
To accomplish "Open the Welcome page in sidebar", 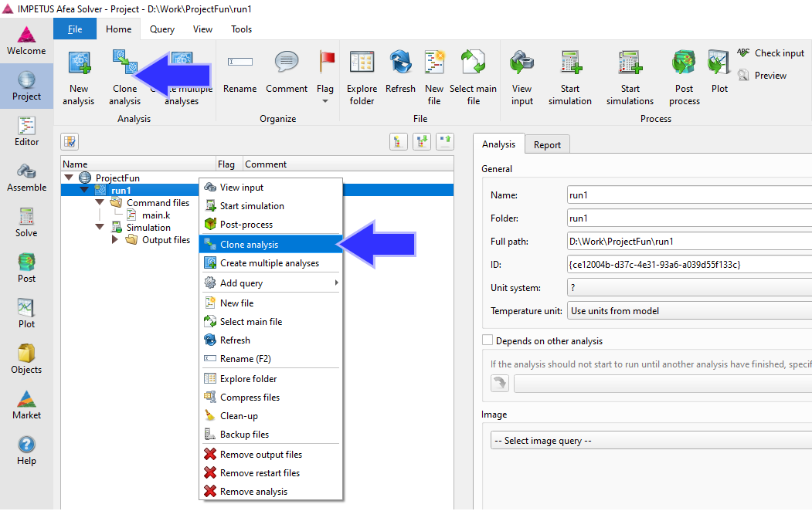I will coord(26,41).
